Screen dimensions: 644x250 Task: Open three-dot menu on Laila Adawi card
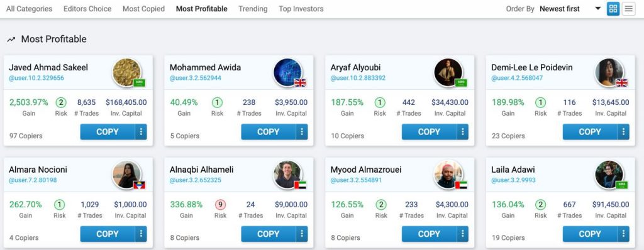click(623, 234)
